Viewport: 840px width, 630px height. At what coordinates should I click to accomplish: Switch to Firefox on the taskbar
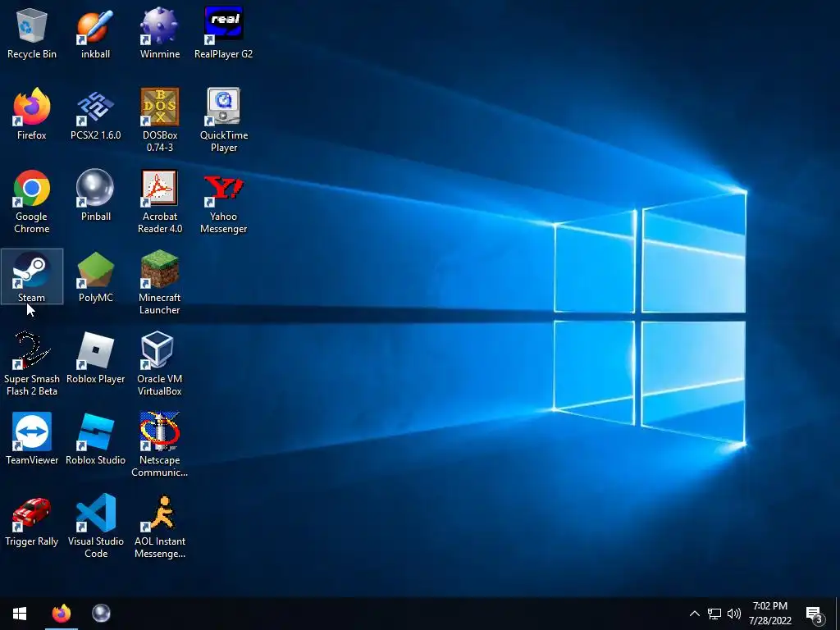point(62,614)
